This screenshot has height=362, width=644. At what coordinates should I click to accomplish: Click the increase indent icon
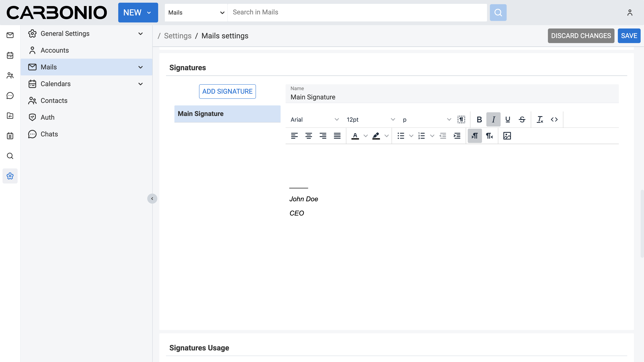tap(457, 136)
